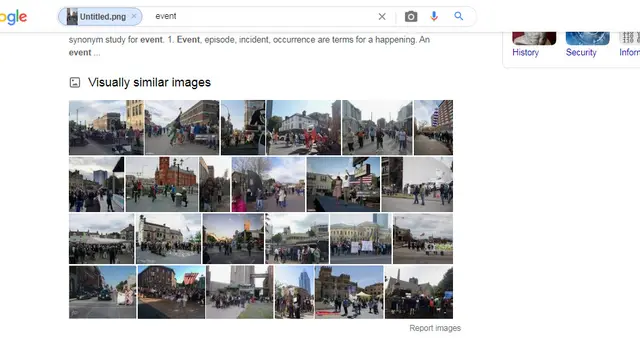Viewport: 640px width, 360px height.
Task: Open bottom-row image with church and crowd
Action: [419, 292]
